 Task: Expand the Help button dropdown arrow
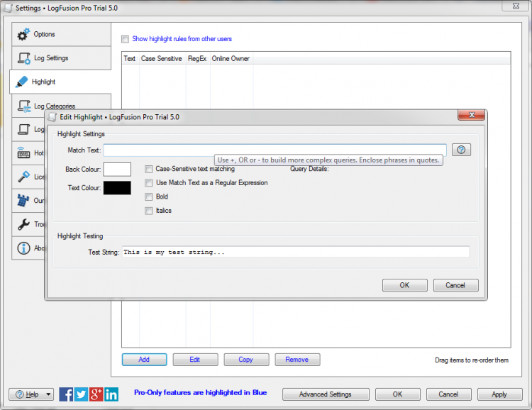point(48,394)
